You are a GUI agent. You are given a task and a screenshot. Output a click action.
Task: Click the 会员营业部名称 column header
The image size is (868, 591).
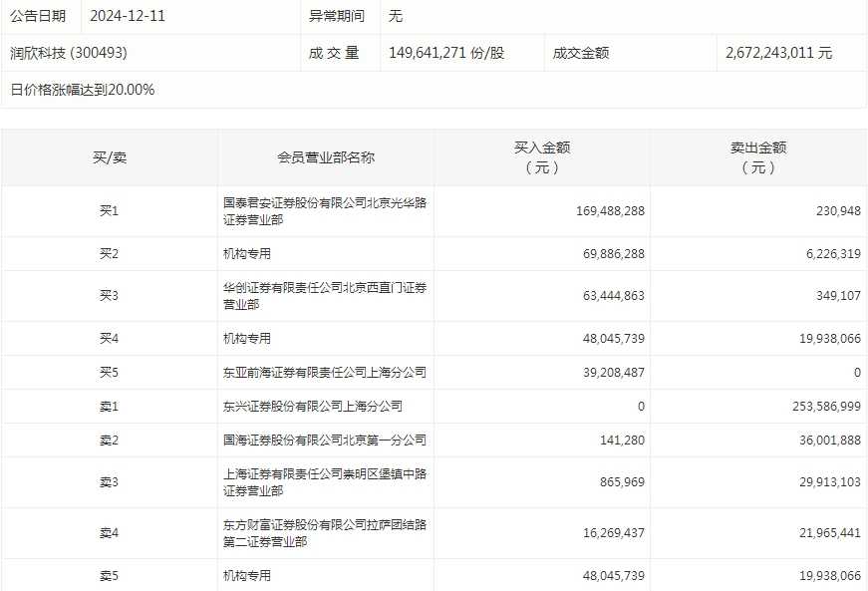326,157
